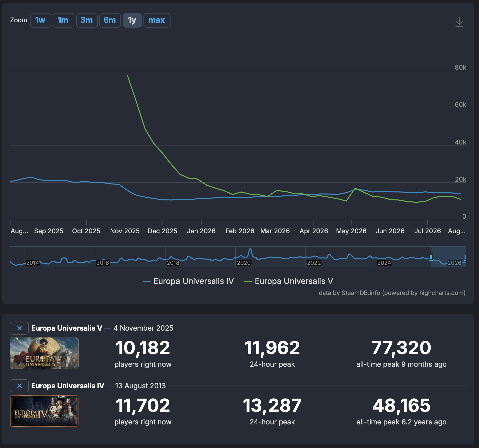479x448 pixels.
Task: Open the Europa Universalis V game thumbnail
Action: pos(44,353)
